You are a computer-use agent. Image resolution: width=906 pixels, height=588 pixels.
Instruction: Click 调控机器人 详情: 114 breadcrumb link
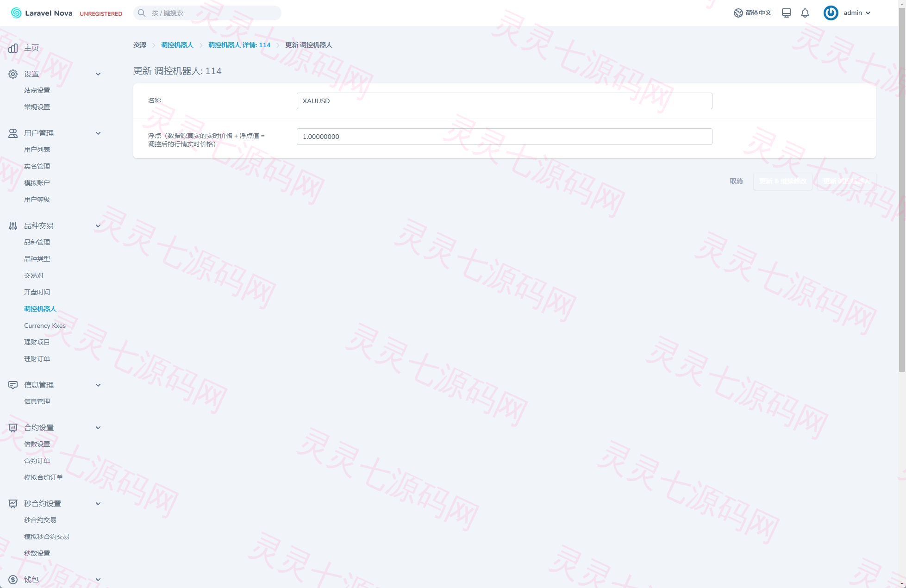239,45
